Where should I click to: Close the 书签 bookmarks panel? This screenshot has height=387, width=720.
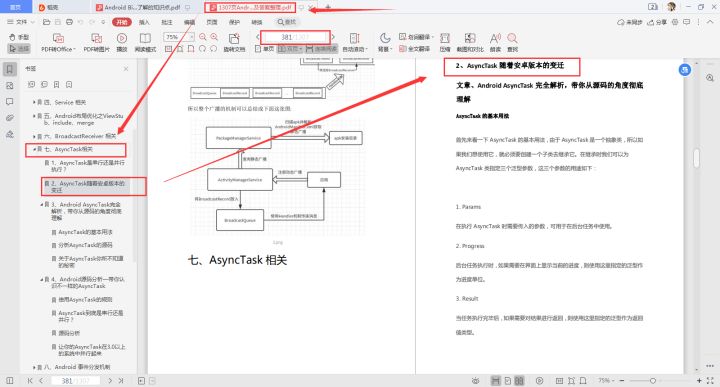pyautogui.click(x=126, y=69)
